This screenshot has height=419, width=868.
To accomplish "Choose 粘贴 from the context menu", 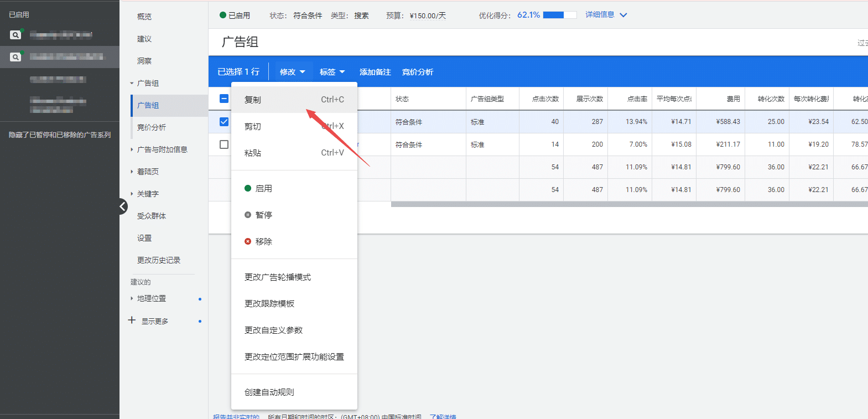I will click(x=294, y=153).
